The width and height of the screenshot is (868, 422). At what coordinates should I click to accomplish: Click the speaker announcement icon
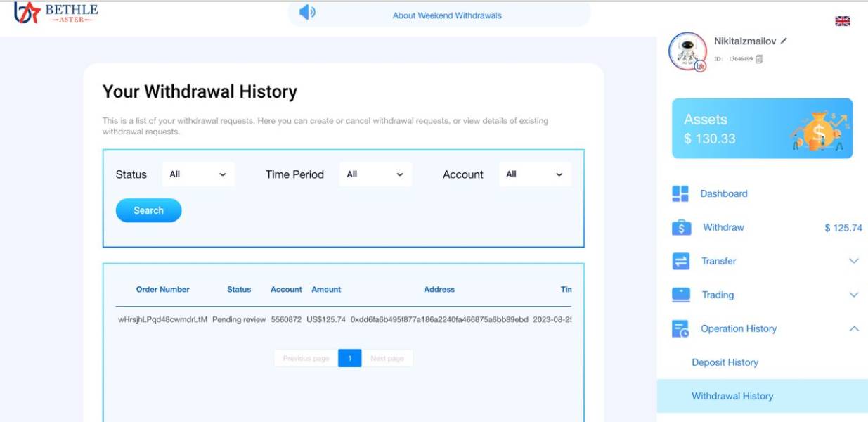tap(307, 13)
